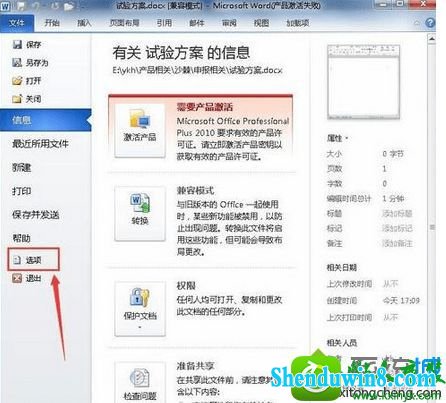Switch to the 视图 View tab
This screenshot has width=446, height=403.
[261, 23]
